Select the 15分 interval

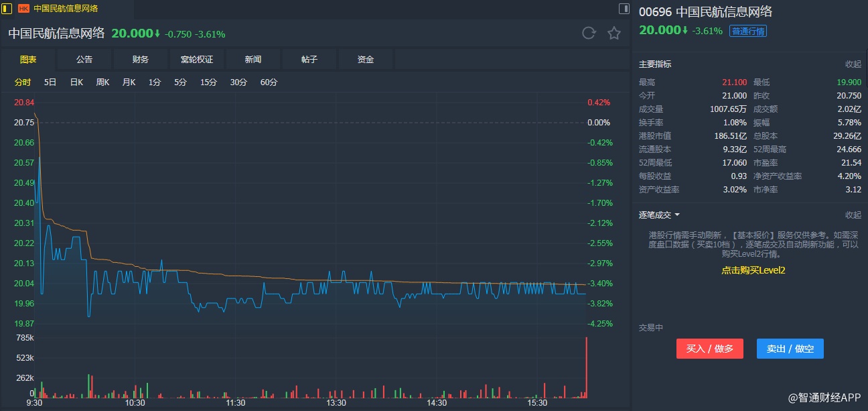click(x=208, y=82)
